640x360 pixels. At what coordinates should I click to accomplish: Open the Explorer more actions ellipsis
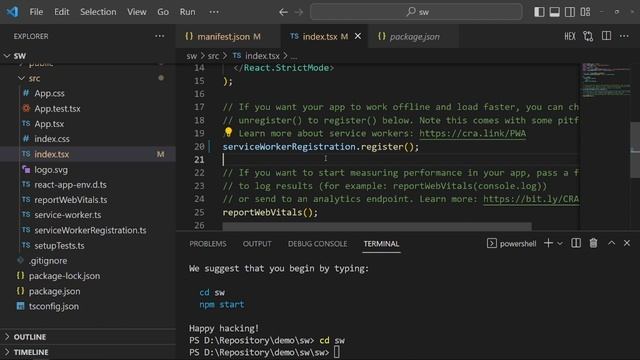pyautogui.click(x=160, y=36)
